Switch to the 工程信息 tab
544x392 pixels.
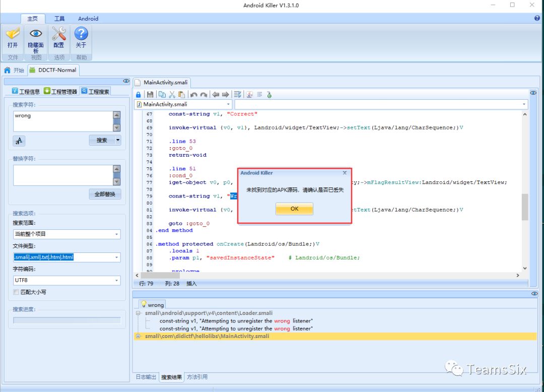tap(26, 91)
